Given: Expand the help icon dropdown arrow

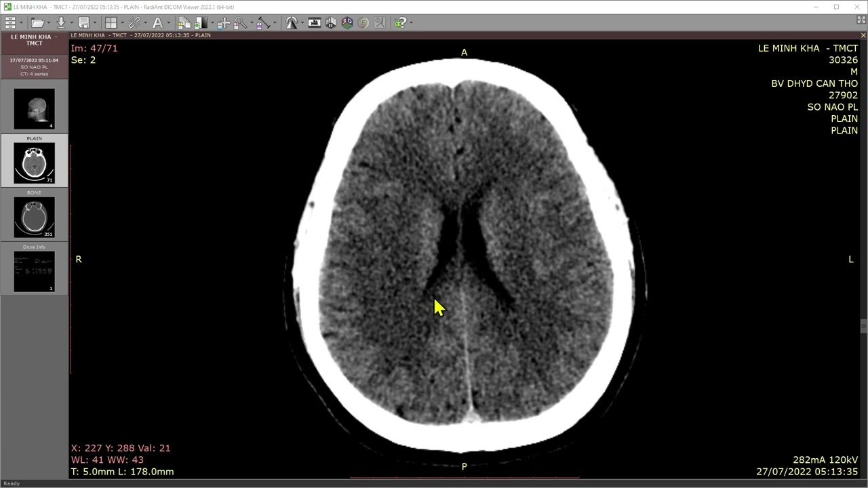Looking at the screenshot, I should [412, 23].
